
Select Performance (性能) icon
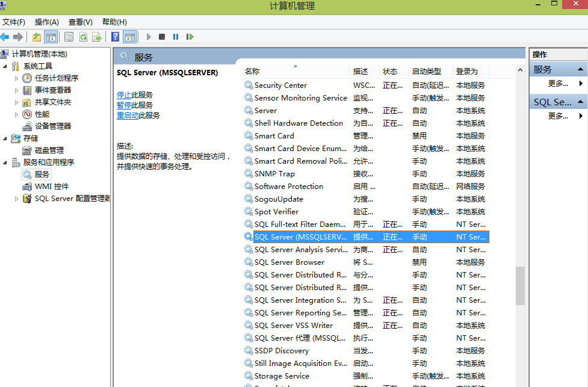tap(27, 114)
